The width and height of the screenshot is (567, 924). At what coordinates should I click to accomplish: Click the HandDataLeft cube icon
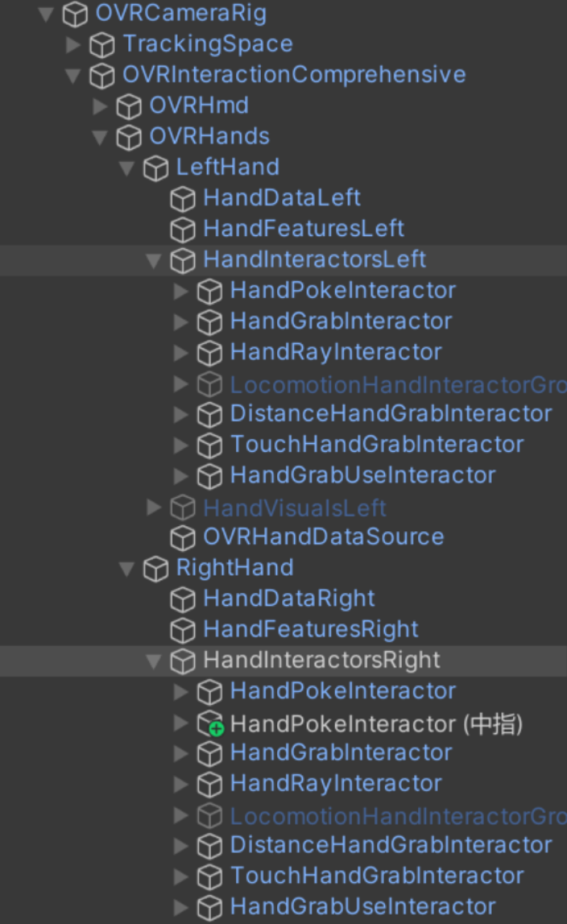(x=183, y=199)
